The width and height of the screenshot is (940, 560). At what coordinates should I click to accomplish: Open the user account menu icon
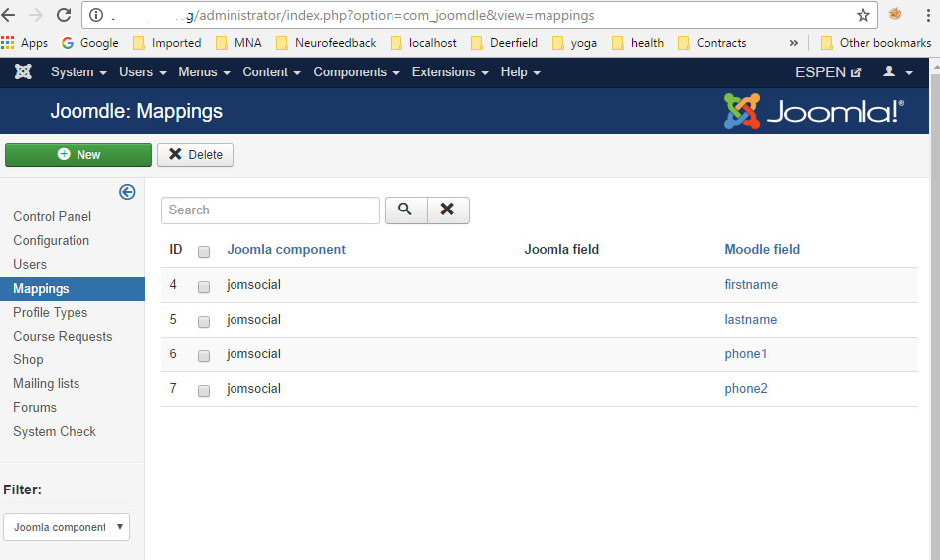click(897, 72)
